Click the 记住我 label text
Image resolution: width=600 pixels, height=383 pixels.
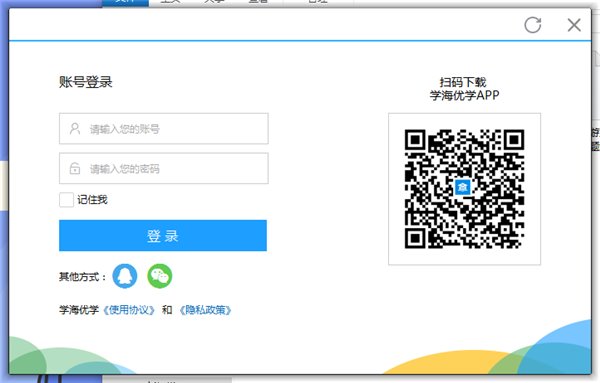tap(92, 200)
